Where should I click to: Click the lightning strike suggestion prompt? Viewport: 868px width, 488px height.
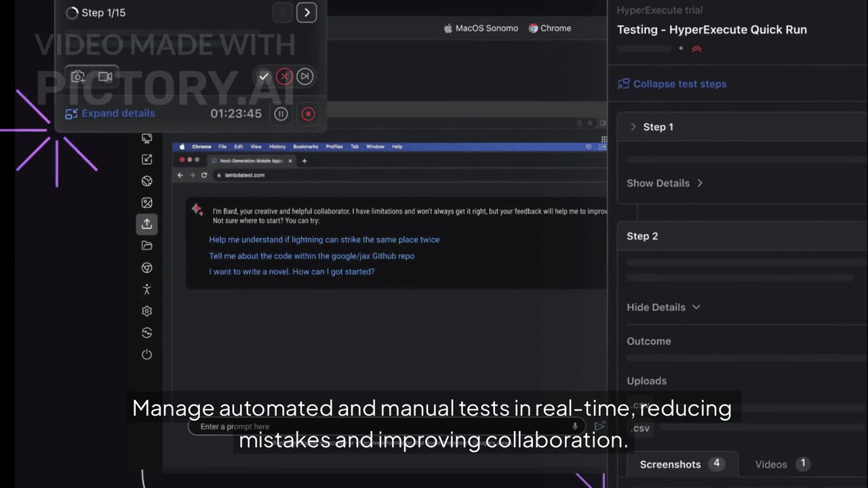coord(324,239)
